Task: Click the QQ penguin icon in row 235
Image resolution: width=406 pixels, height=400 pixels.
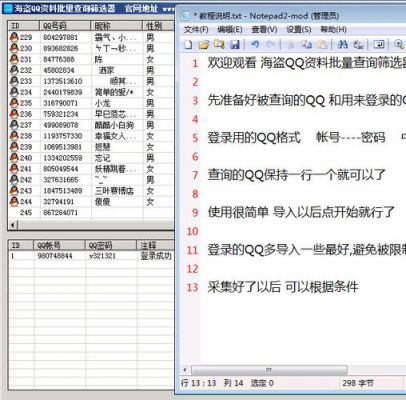Action: pos(14,103)
